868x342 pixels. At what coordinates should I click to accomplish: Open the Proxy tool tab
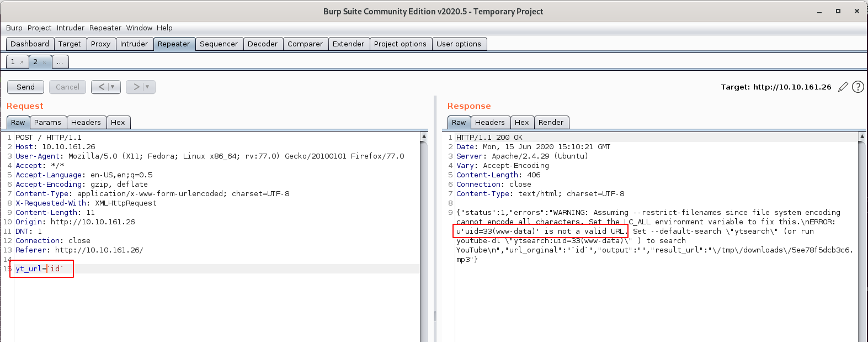100,44
